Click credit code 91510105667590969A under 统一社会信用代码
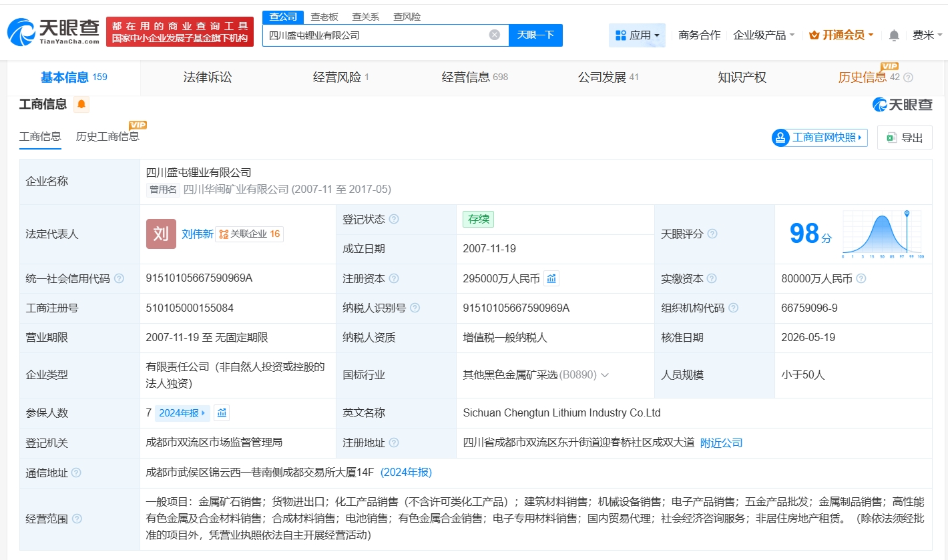The image size is (948, 560). click(x=199, y=278)
